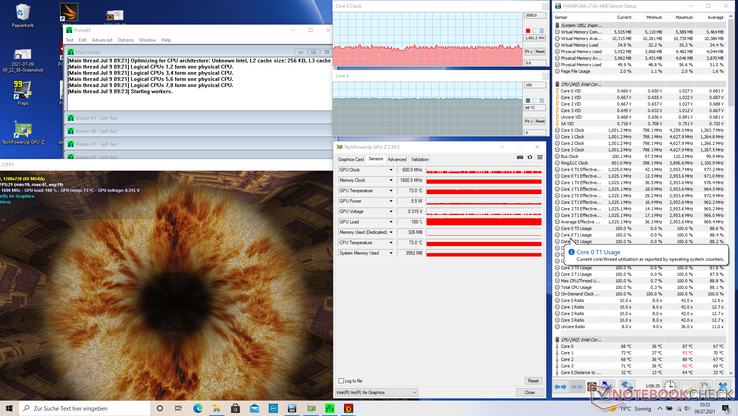The width and height of the screenshot is (738, 416).
Task: Open Cortana circle icon on taskbar
Action: 160,408
